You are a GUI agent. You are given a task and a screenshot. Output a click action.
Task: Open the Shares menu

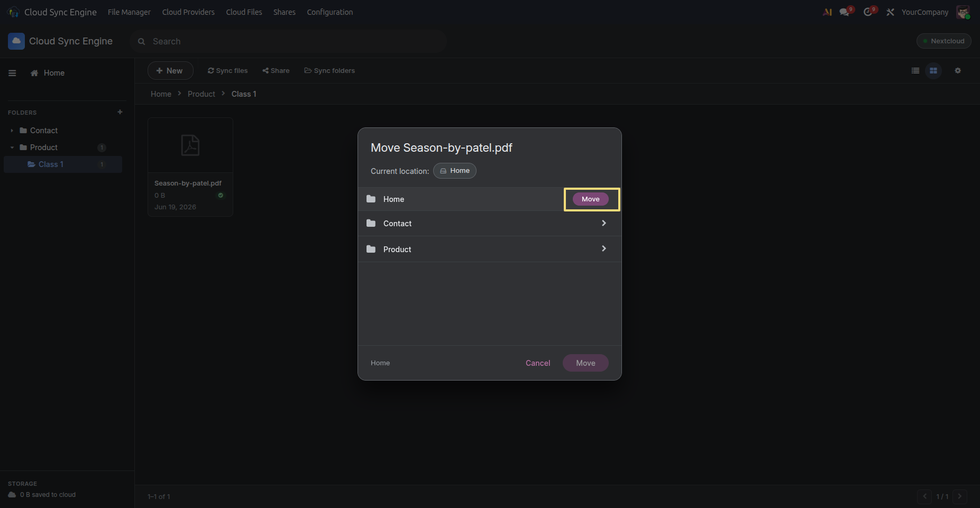click(285, 12)
